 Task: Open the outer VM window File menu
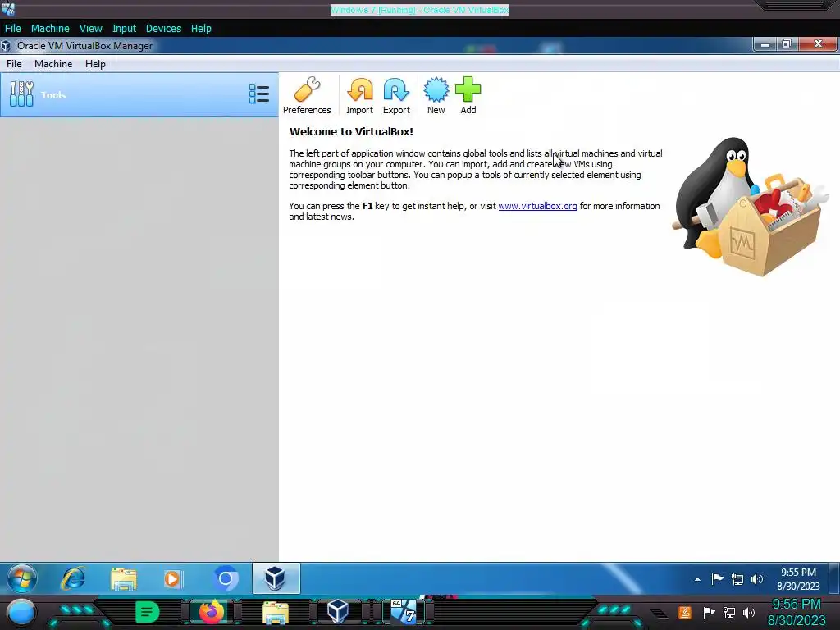13,29
